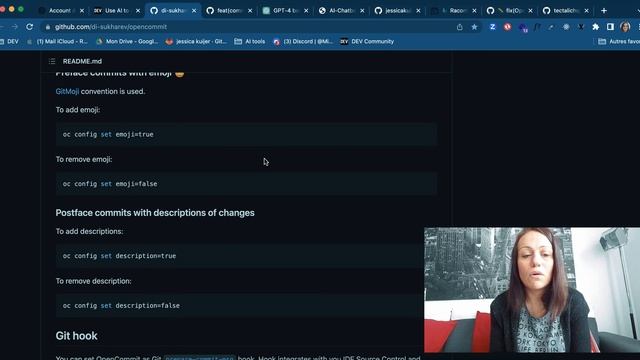Open the DEV Community bookmark

(367, 42)
